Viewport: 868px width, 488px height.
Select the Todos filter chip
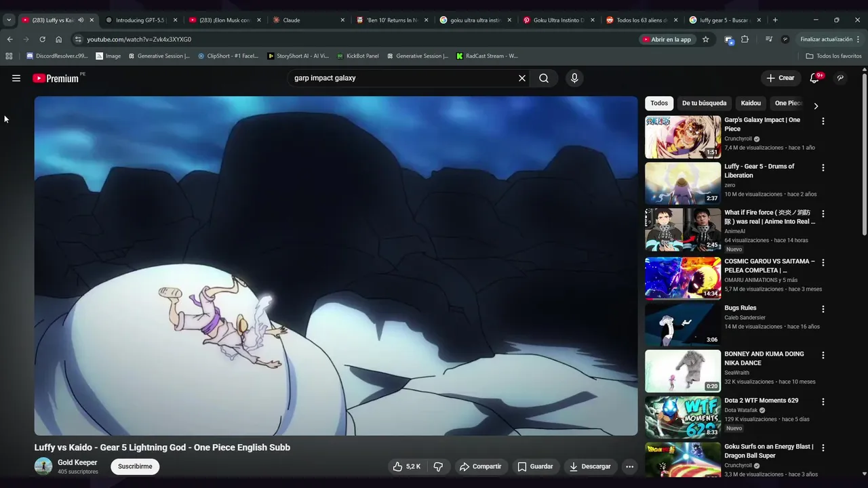point(659,104)
